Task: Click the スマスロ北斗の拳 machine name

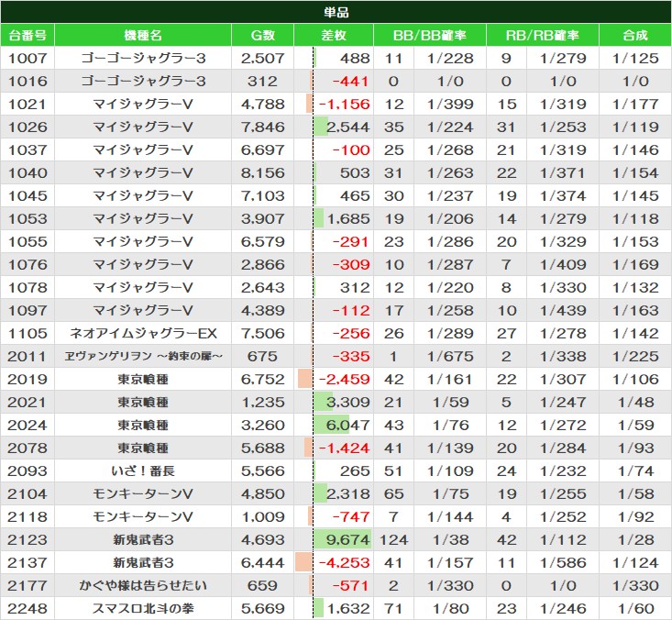Action: coord(143,609)
